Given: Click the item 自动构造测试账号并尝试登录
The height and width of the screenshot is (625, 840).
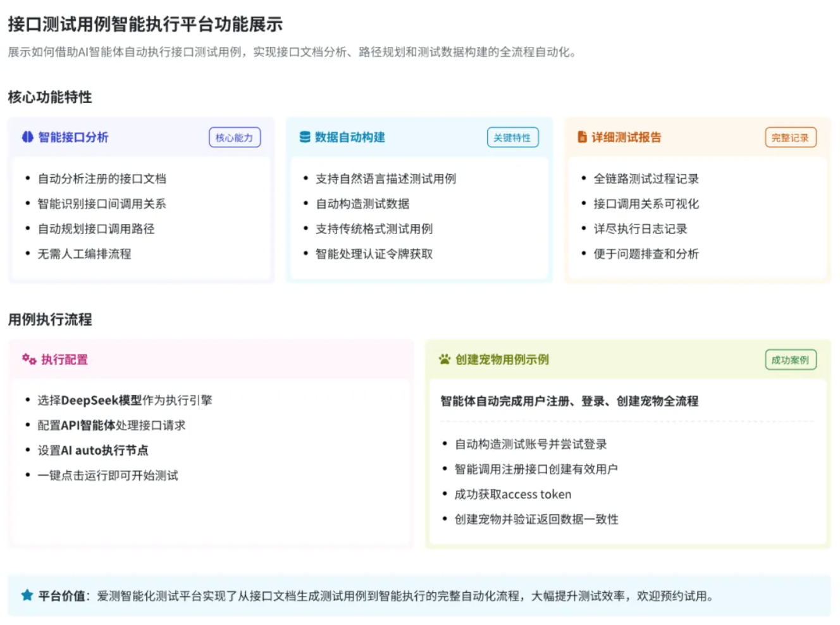Looking at the screenshot, I should point(531,444).
